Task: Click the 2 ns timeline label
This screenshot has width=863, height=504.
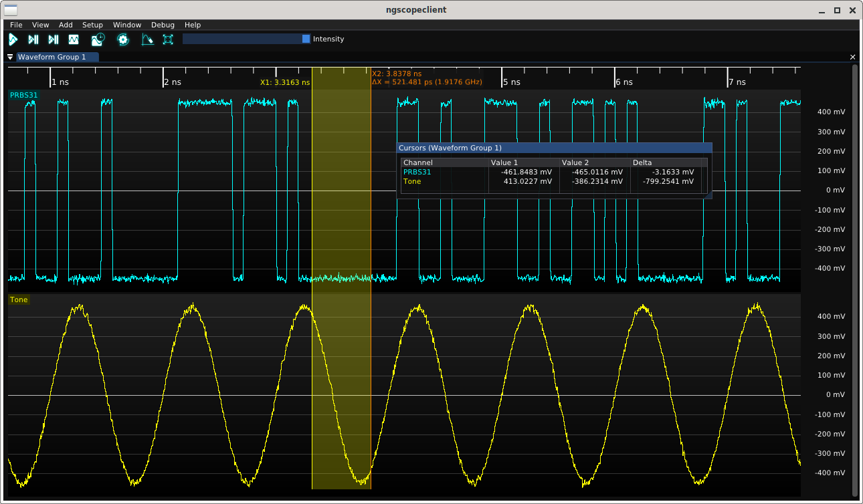Action: (173, 82)
